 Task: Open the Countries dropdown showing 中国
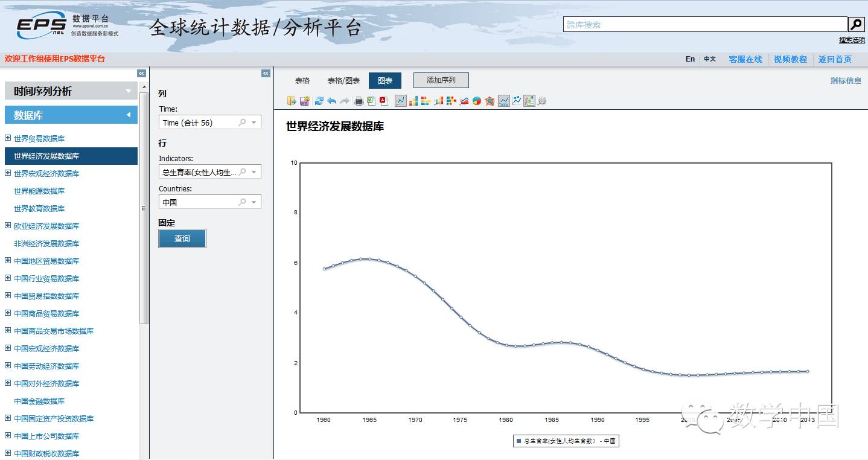[x=254, y=202]
